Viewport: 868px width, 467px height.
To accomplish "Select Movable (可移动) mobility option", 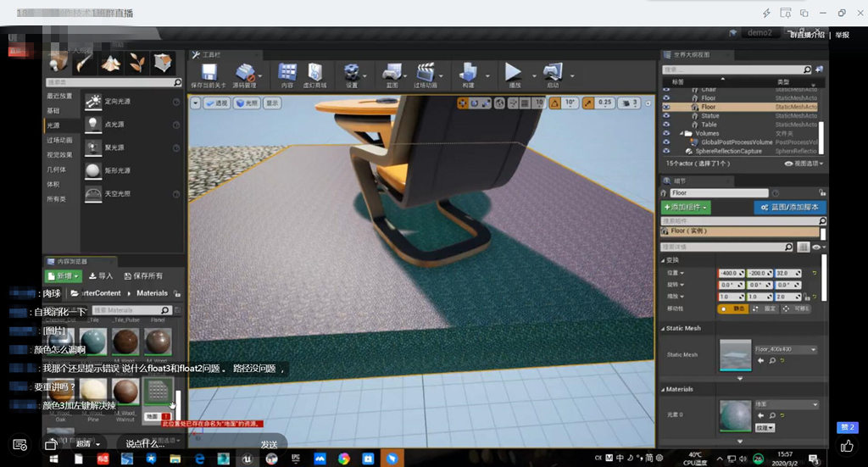I will point(795,309).
